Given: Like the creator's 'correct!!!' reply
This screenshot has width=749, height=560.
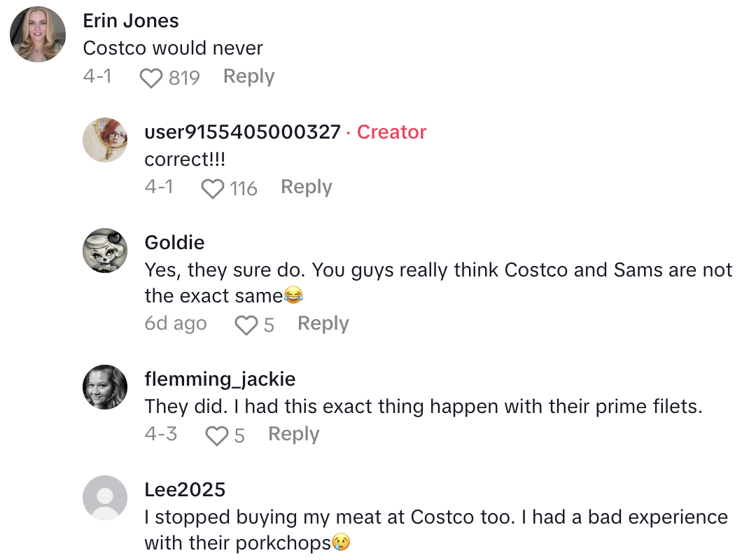Looking at the screenshot, I should [212, 188].
